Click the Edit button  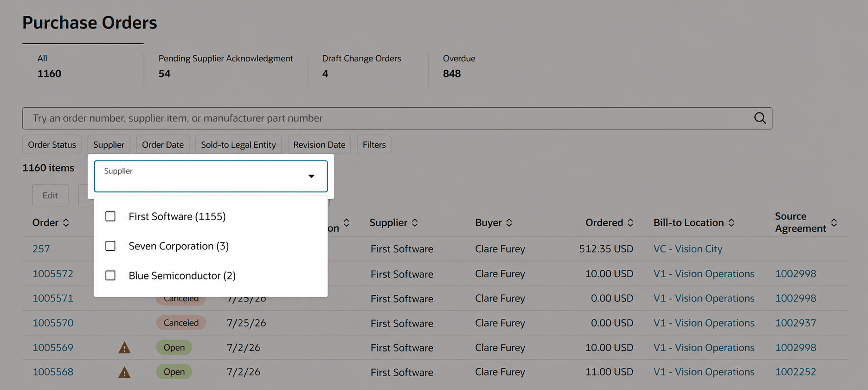[50, 195]
